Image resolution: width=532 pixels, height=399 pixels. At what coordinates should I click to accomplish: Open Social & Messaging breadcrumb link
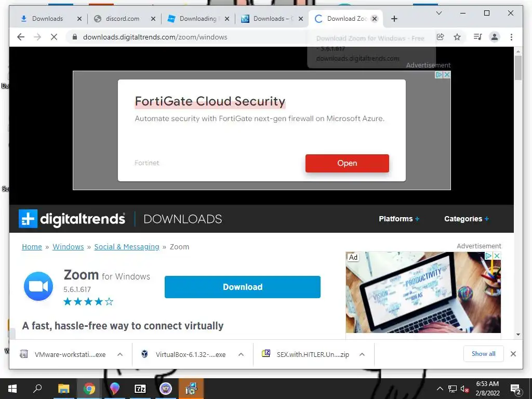tap(127, 247)
